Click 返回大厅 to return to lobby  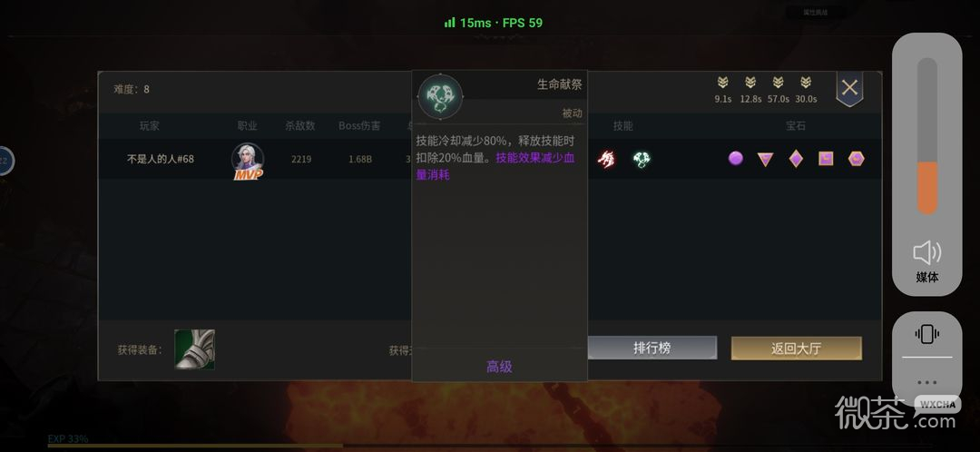(x=797, y=349)
